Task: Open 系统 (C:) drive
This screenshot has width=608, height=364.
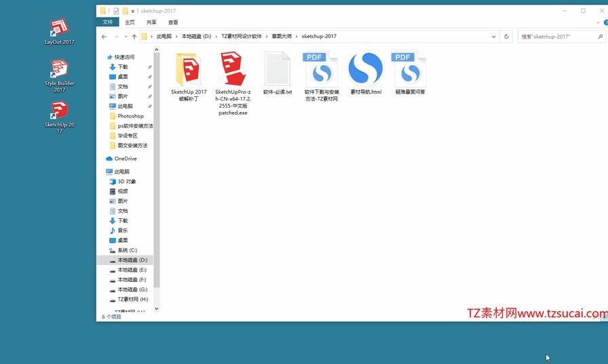Action: point(127,250)
